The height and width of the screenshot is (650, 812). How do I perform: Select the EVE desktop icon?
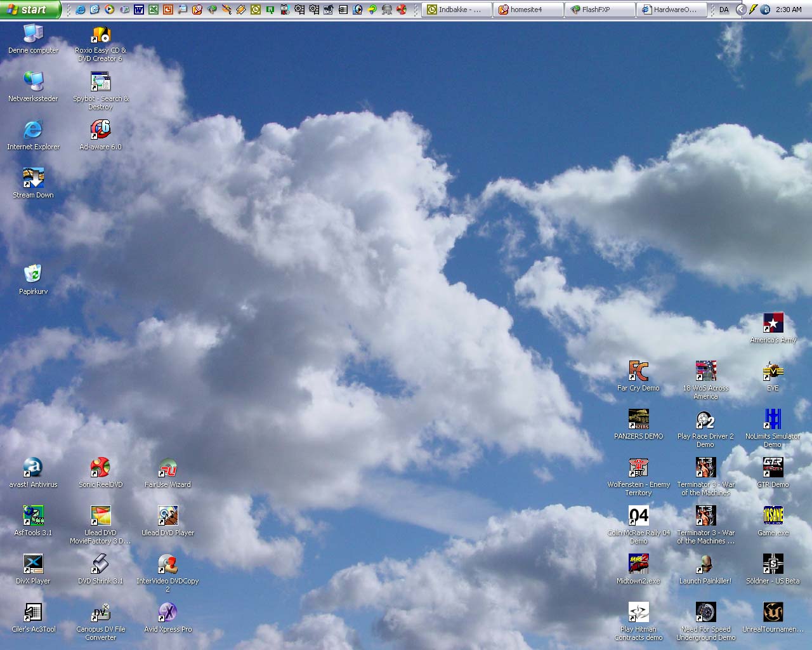pos(773,377)
